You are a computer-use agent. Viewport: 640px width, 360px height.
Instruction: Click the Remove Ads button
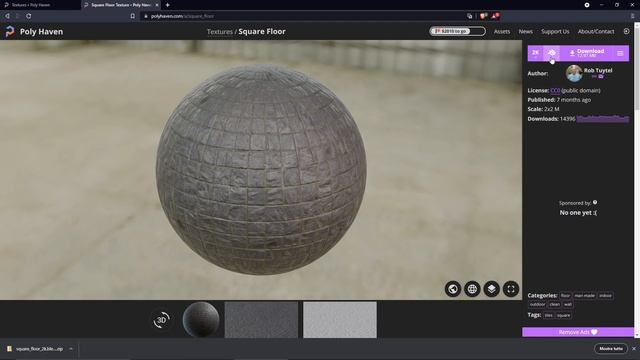click(578, 332)
